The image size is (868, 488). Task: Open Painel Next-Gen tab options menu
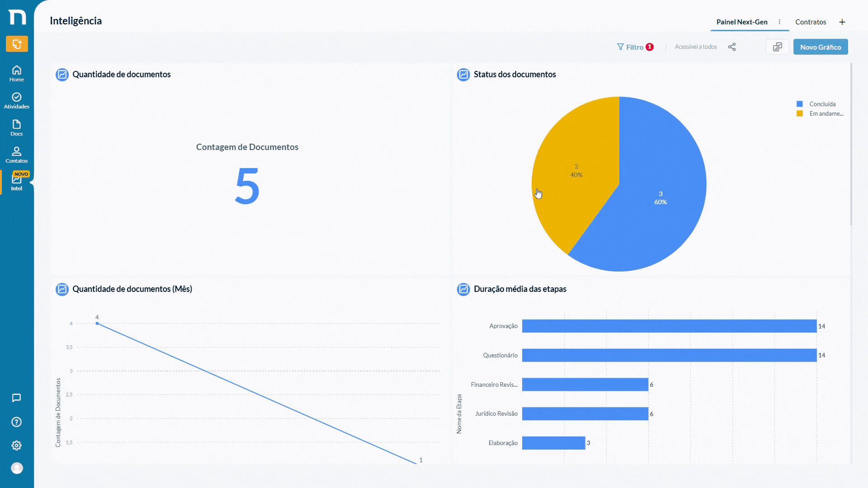(779, 22)
